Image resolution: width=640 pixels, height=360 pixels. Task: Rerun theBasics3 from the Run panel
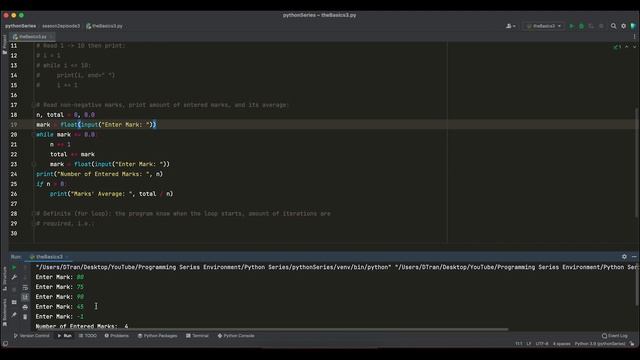[x=14, y=267]
